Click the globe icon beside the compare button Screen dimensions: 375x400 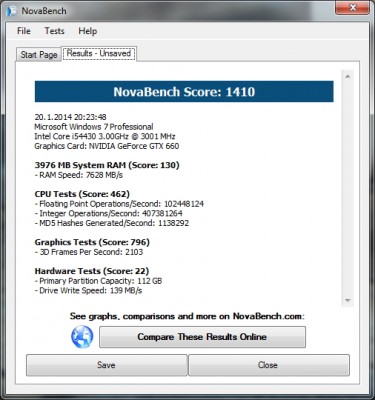point(82,337)
